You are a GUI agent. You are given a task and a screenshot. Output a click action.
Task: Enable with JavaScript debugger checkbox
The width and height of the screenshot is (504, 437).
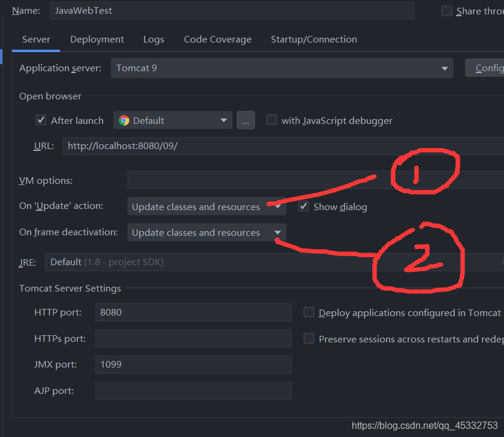271,120
